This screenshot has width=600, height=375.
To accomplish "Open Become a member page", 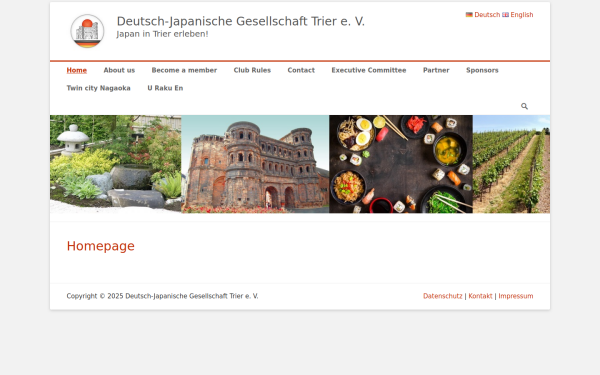I will pos(184,70).
